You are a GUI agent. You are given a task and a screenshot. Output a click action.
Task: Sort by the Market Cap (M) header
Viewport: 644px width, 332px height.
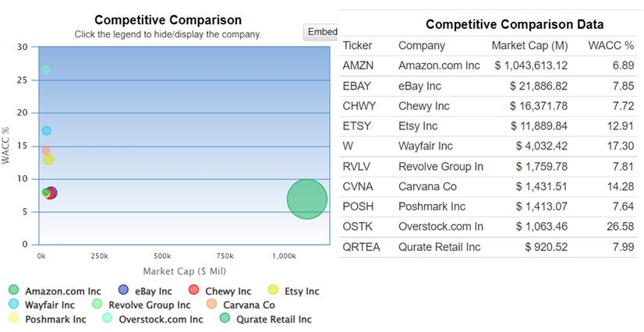pos(529,45)
